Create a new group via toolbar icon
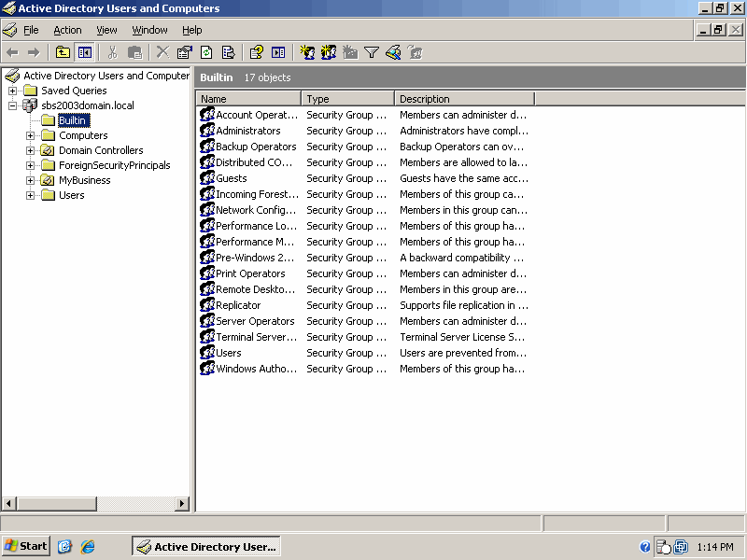 [x=329, y=52]
